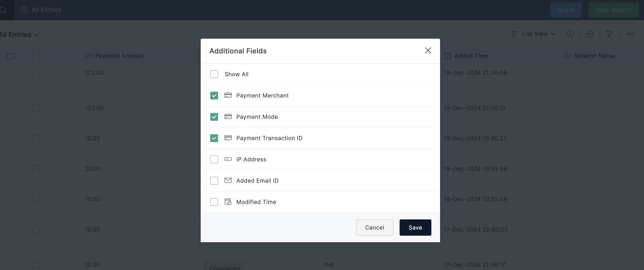Viewport: 644px width, 270px height.
Task: Click the share/export icon in top toolbar
Action: (590, 34)
